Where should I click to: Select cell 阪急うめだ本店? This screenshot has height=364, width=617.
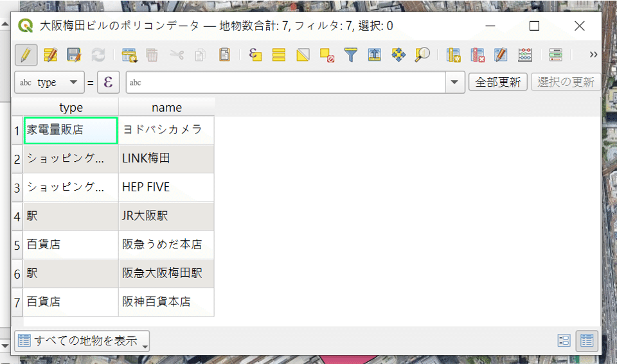[x=166, y=245]
